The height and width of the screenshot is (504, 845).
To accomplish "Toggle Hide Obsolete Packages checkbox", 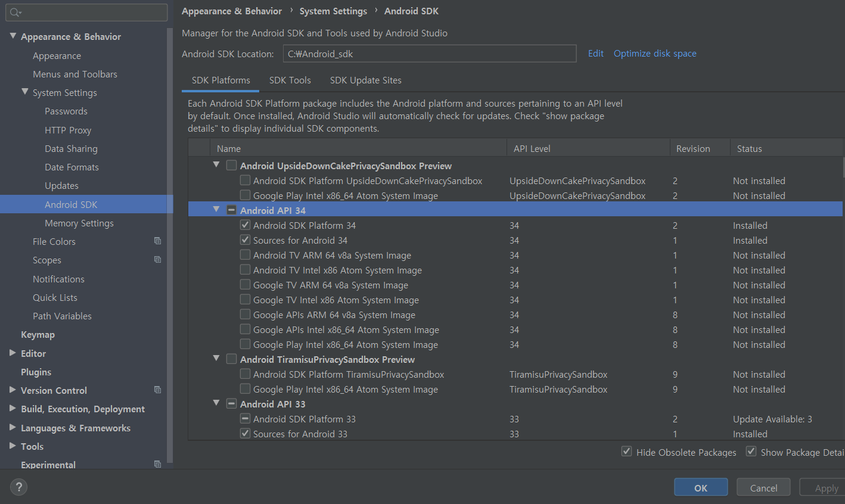I will coord(626,451).
